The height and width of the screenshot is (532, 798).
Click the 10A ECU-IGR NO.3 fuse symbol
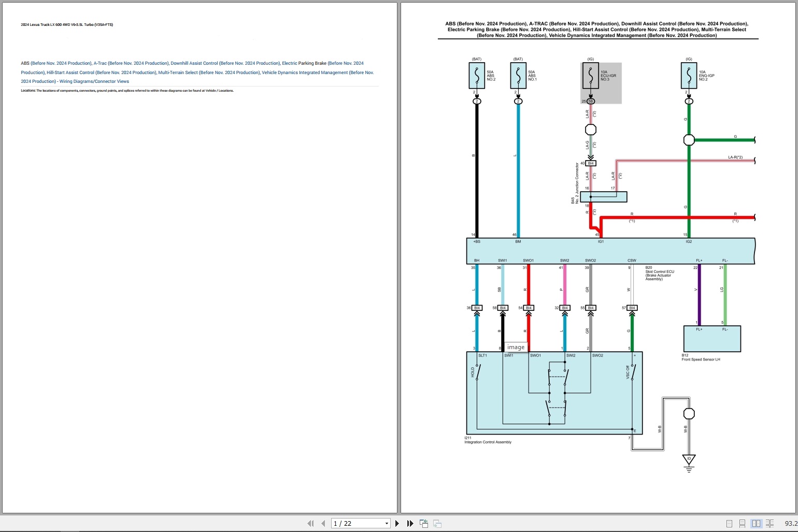click(590, 76)
